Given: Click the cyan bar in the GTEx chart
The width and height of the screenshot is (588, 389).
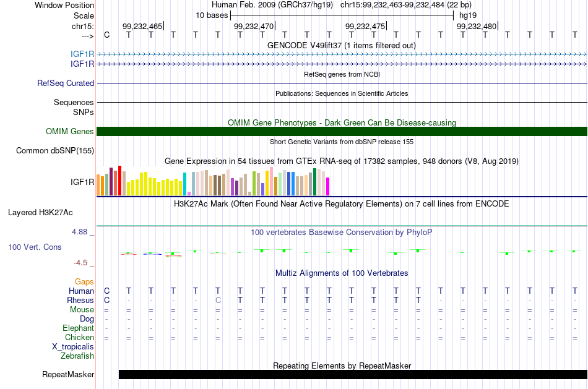Looking at the screenshot, I should pyautogui.click(x=184, y=184).
